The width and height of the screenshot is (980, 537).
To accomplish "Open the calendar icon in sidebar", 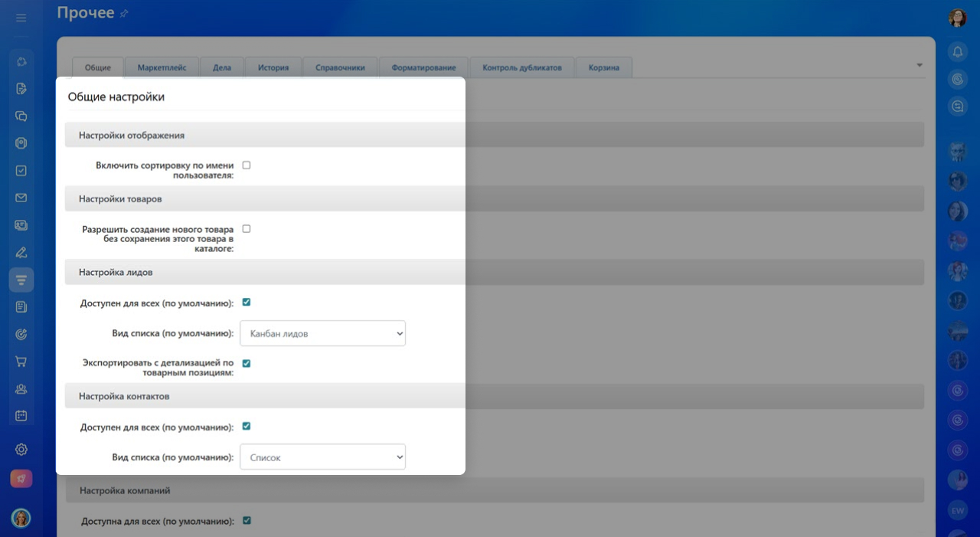I will coord(21,416).
